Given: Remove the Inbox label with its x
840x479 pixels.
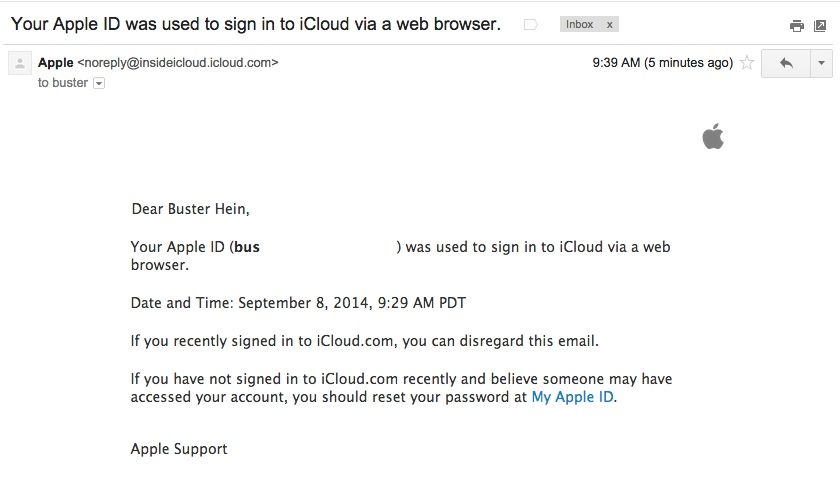Looking at the screenshot, I should (609, 24).
